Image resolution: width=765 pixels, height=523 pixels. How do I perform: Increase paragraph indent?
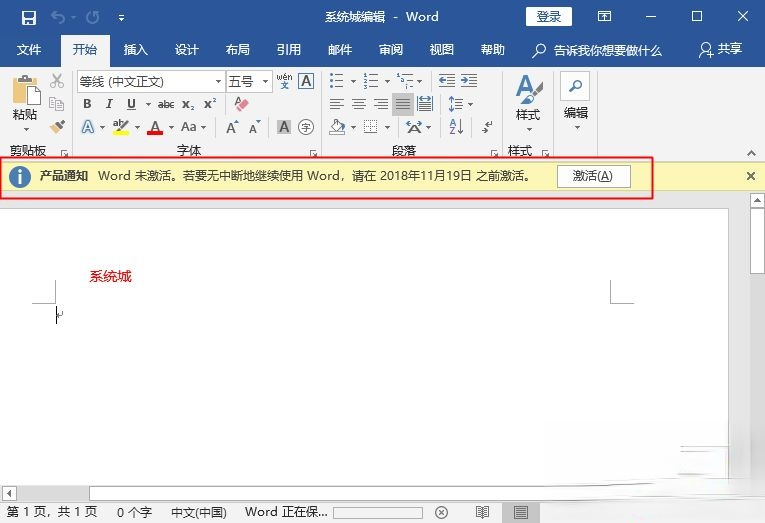point(469,80)
